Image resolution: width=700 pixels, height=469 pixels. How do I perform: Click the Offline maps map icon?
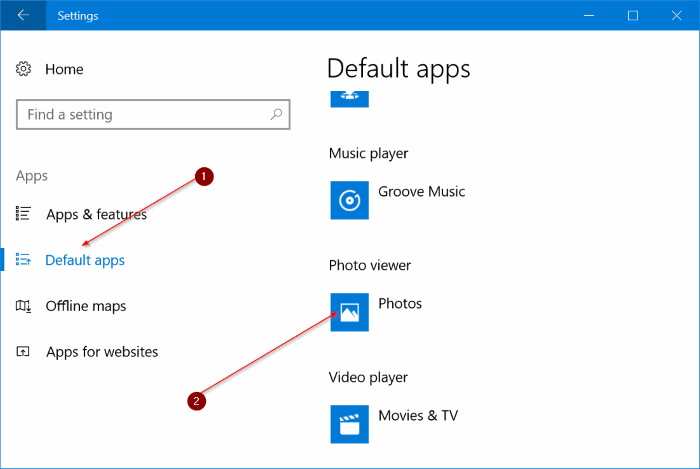point(23,306)
